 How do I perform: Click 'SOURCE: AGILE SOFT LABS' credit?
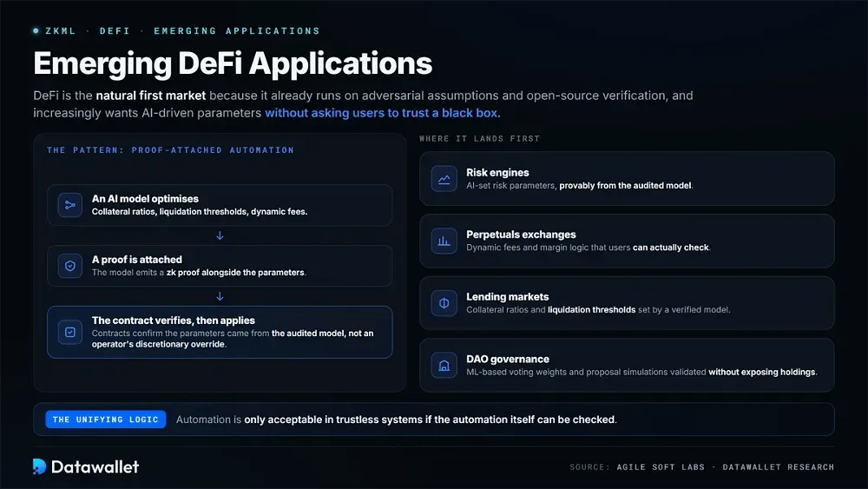(637, 466)
